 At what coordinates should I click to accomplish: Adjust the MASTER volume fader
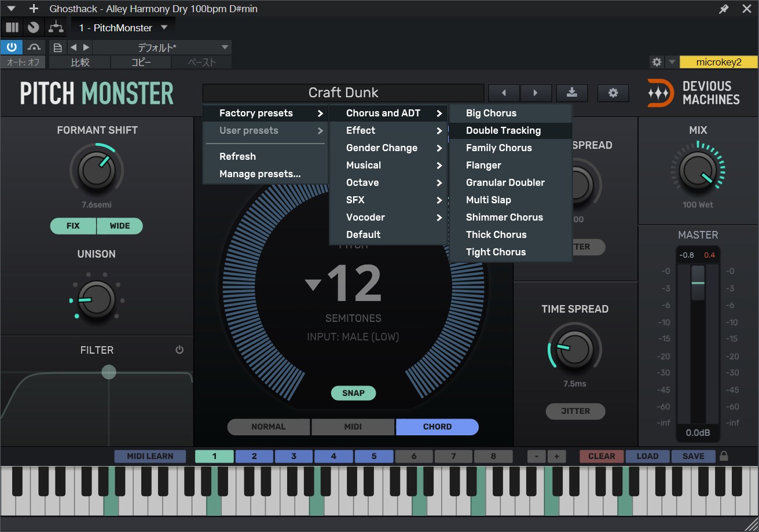(x=698, y=283)
